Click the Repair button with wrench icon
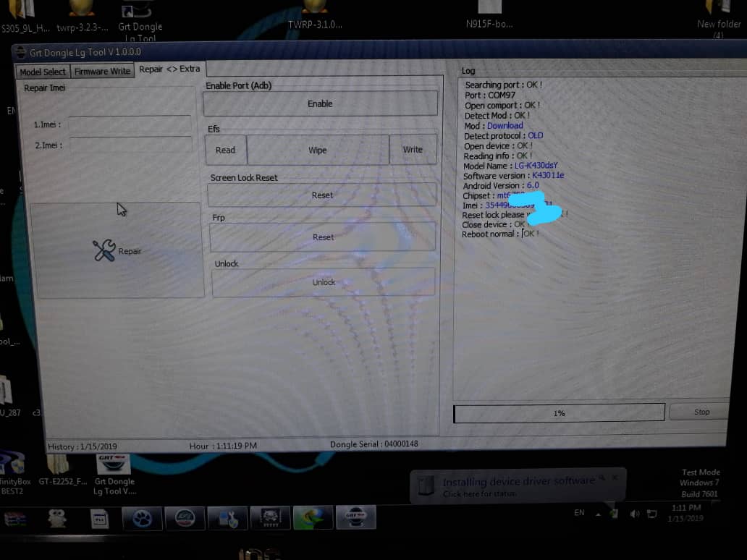The width and height of the screenshot is (747, 560). point(117,250)
